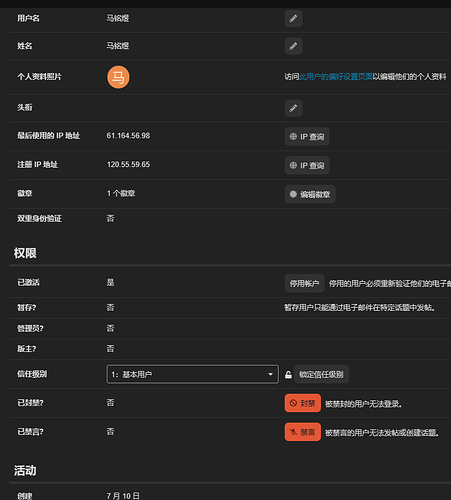Click the 活动 section heading
This screenshot has height=500, width=451.
[x=25, y=471]
